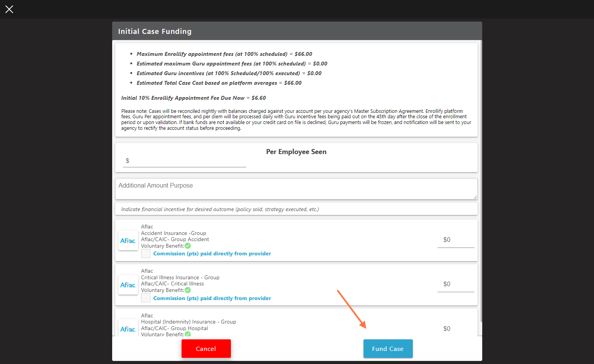Click 'Estimated Total Case Cost' bullet
This screenshot has width=594, height=364.
[219, 83]
